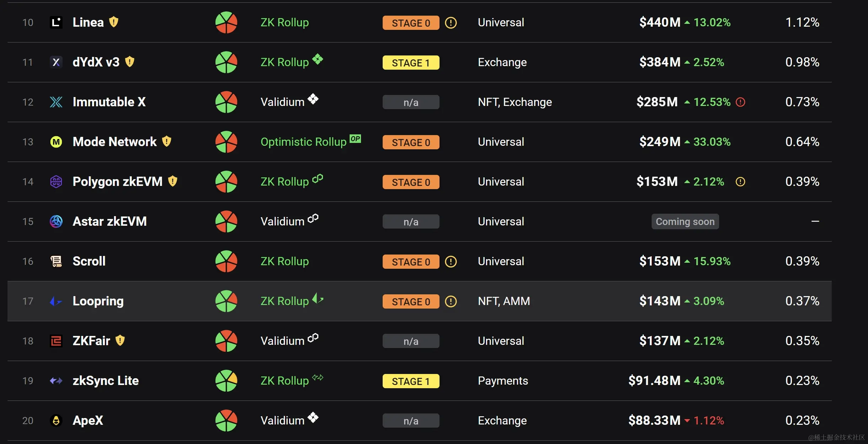Screen dimensions: 868x444
Task: Click the yellow STAGE 1 badge for zkSync Lite
Action: click(x=411, y=381)
